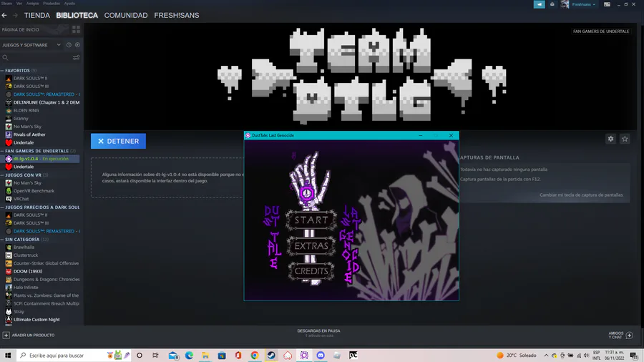644x362 pixels.
Task: Open advanced library filter options
Action: pyautogui.click(x=76, y=57)
